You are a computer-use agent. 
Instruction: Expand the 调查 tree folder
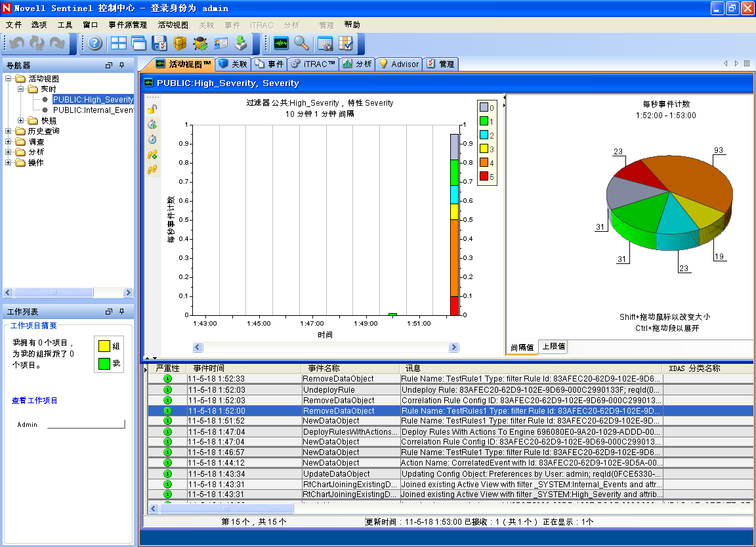[8, 141]
